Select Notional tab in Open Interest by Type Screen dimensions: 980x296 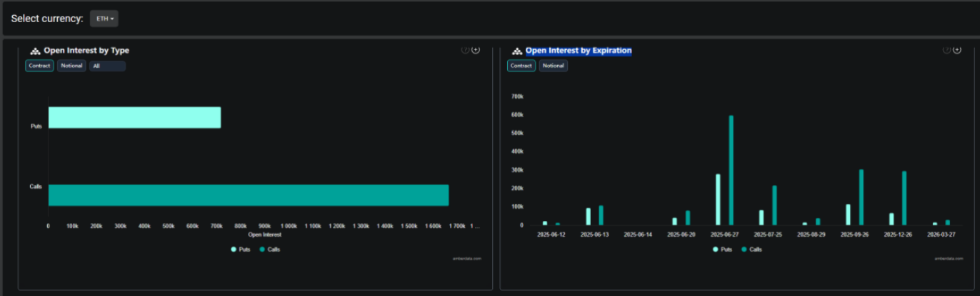coord(71,66)
